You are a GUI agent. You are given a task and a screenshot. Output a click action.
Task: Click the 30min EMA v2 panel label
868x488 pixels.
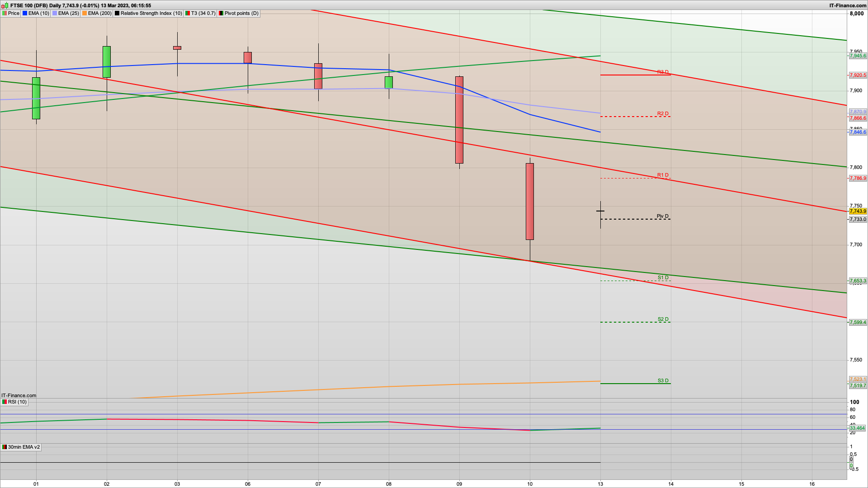(x=24, y=447)
